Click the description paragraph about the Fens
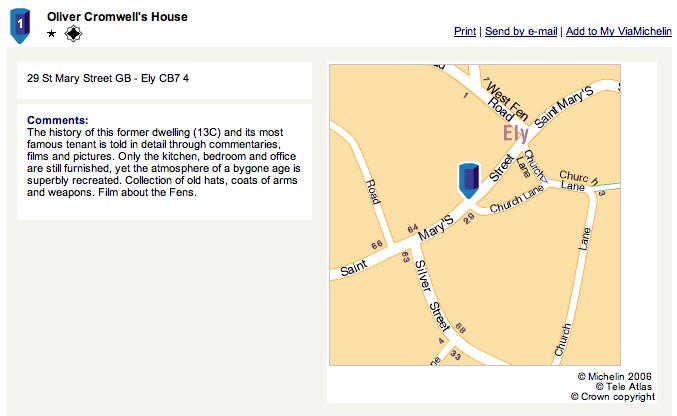 point(164,162)
